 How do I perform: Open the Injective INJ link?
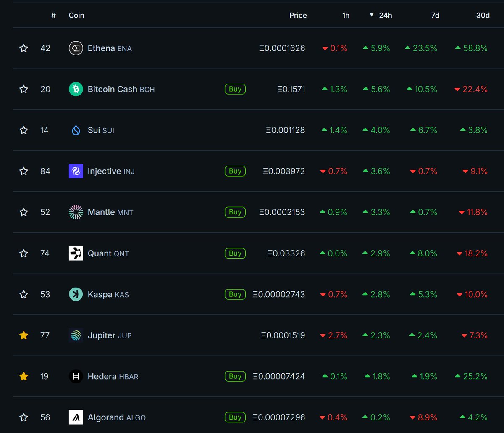(x=111, y=171)
